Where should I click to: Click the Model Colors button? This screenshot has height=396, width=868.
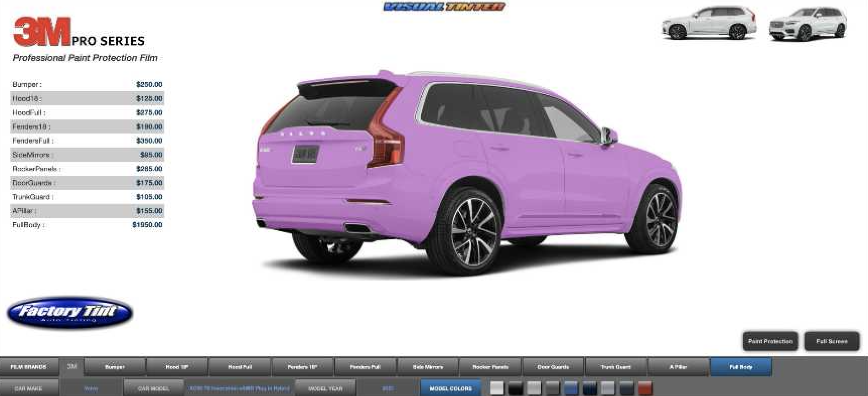[451, 388]
